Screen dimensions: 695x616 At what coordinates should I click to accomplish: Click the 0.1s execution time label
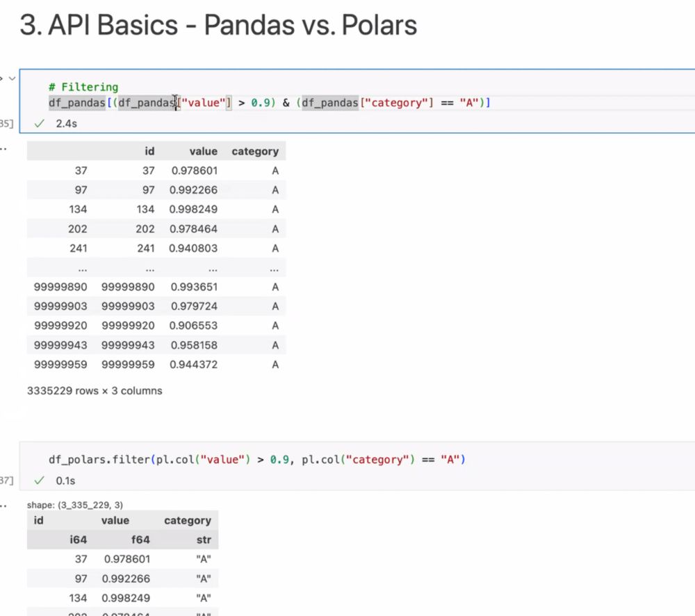65,481
